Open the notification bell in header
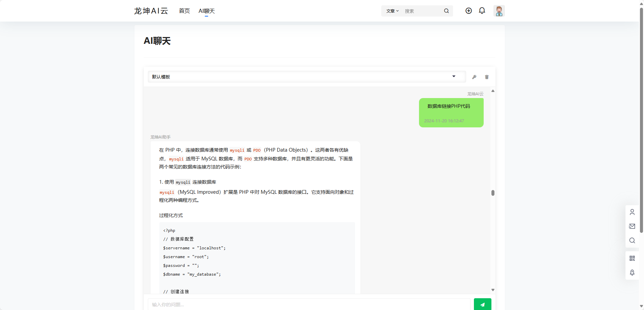The height and width of the screenshot is (310, 644). pyautogui.click(x=482, y=11)
